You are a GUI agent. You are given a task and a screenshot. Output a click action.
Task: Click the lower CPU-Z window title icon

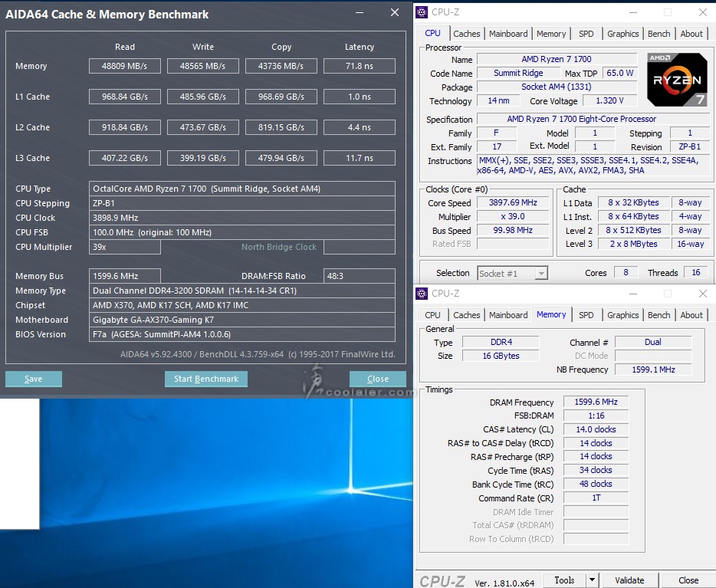point(422,293)
